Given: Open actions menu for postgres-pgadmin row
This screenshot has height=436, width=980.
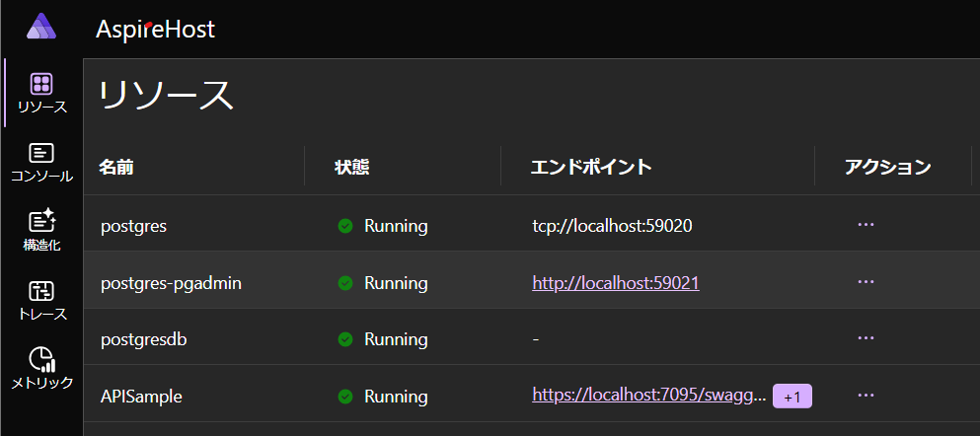Looking at the screenshot, I should coord(866,282).
